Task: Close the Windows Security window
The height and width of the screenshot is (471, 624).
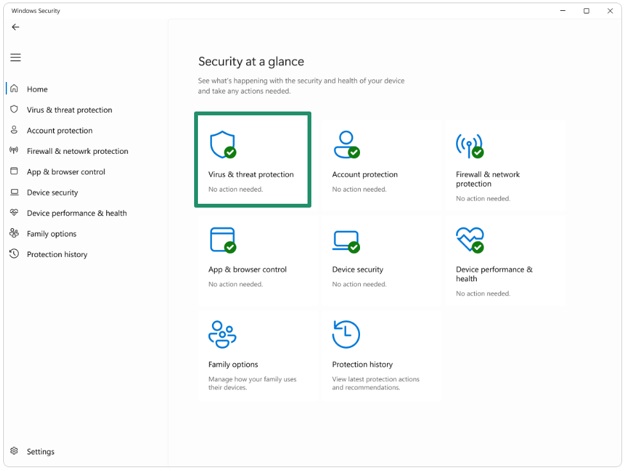Action: coord(610,11)
